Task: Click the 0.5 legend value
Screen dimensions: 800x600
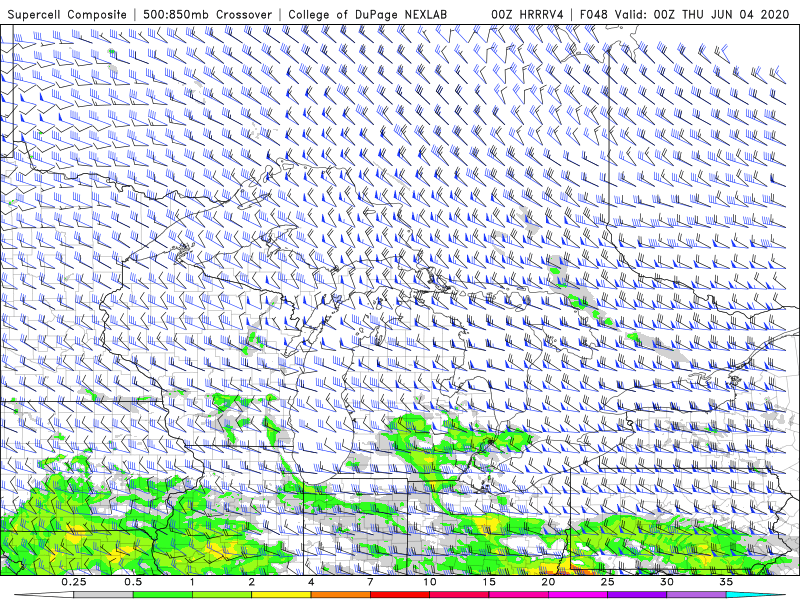Action: click(x=133, y=582)
